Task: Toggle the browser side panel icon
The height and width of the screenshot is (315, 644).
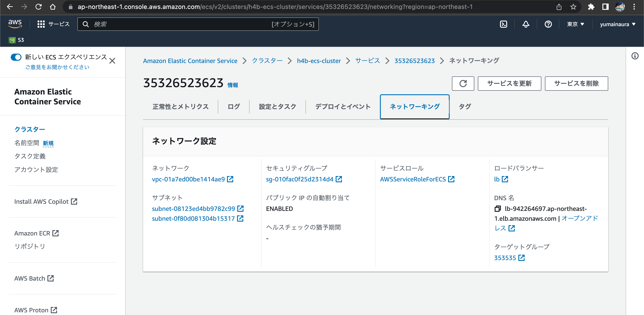Action: tap(605, 7)
